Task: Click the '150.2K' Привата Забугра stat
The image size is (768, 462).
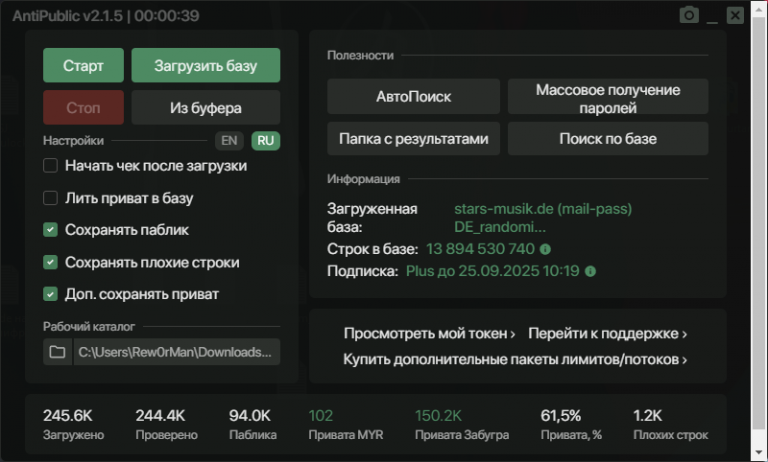Action: pyautogui.click(x=438, y=415)
